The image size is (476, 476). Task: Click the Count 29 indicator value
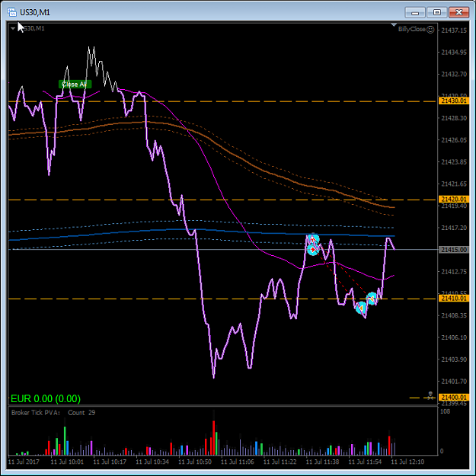(81, 413)
